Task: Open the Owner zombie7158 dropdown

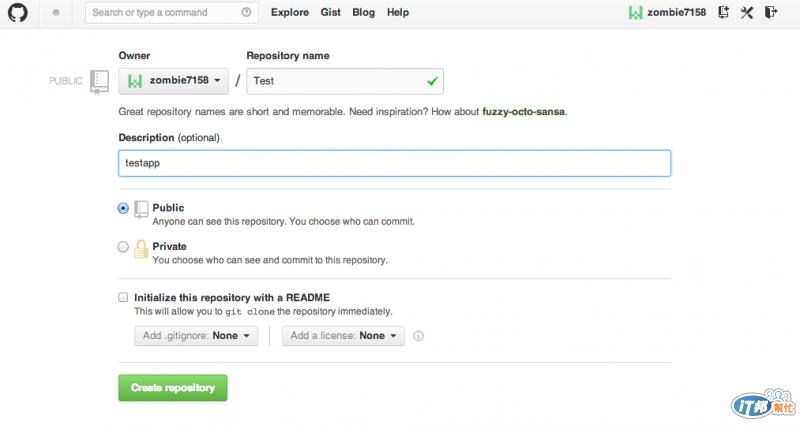Action: pos(173,81)
